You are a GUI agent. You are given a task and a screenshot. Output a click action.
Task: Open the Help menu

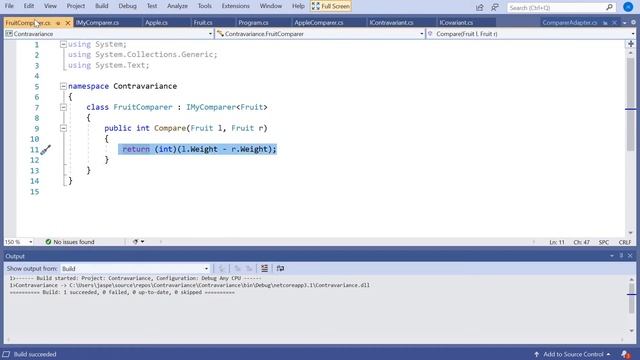pyautogui.click(x=298, y=6)
